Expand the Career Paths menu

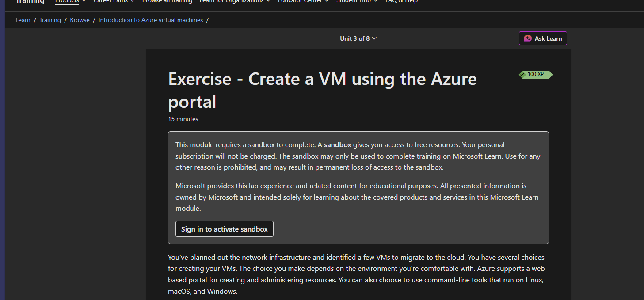pyautogui.click(x=114, y=1)
